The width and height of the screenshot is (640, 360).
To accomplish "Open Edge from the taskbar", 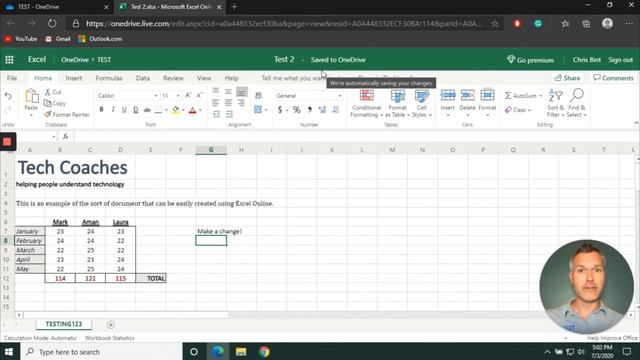I will coord(217,351).
